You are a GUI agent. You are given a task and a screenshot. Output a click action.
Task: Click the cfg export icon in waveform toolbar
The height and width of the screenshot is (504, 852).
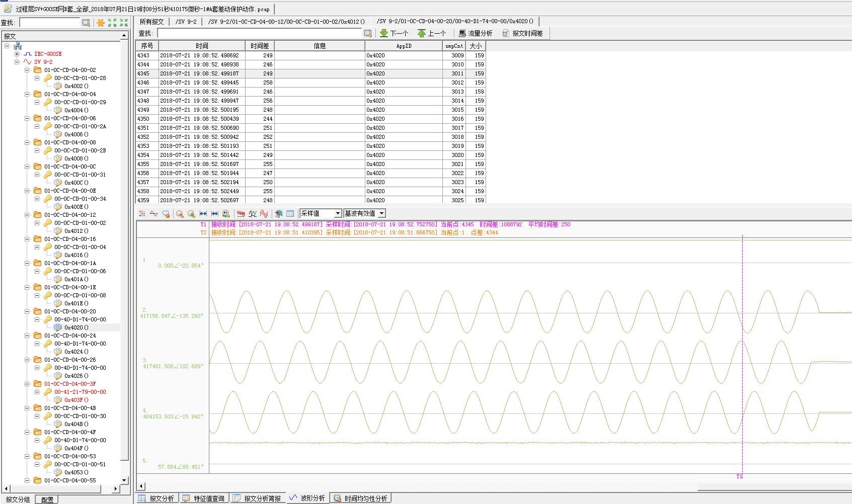click(279, 214)
